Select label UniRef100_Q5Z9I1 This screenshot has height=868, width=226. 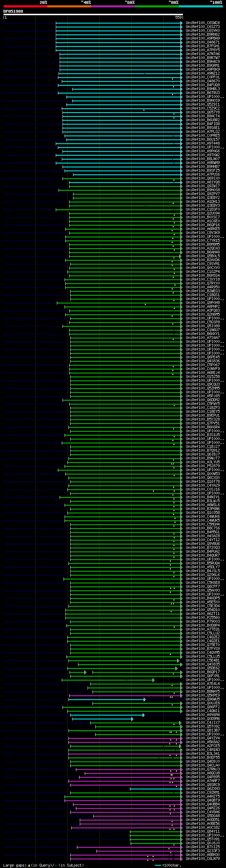pyautogui.click(x=203, y=105)
